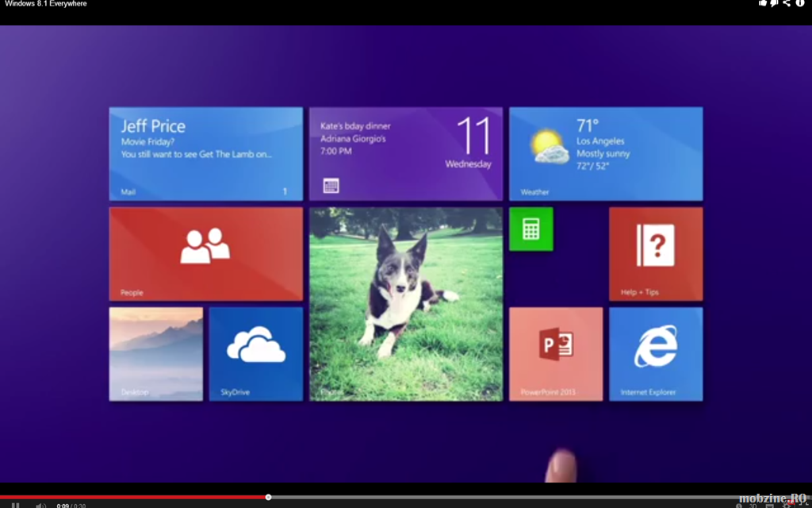
Task: Click the red played portion of progress bar
Action: [133, 497]
